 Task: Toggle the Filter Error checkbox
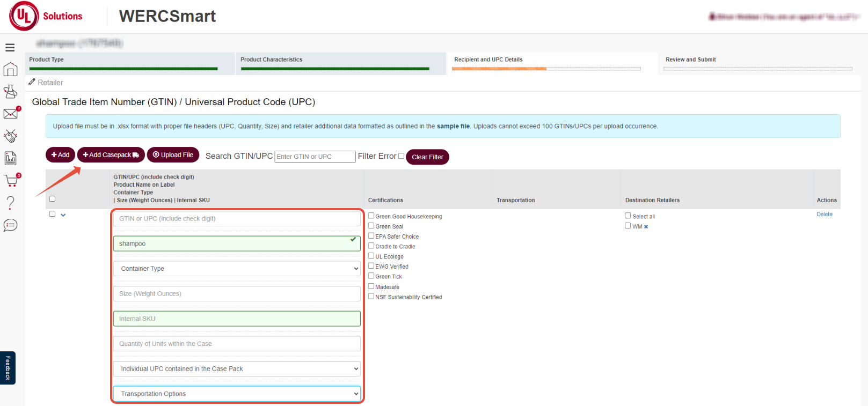[401, 156]
